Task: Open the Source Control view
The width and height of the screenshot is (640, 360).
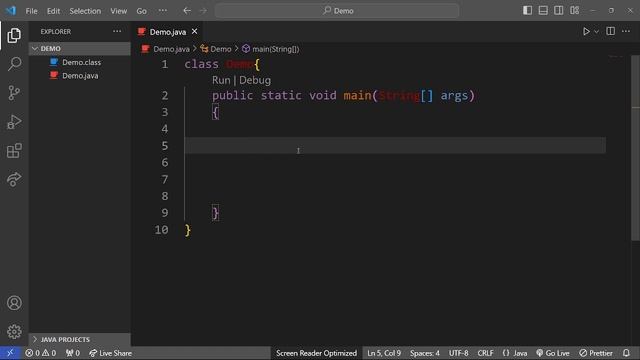Action: (14, 93)
